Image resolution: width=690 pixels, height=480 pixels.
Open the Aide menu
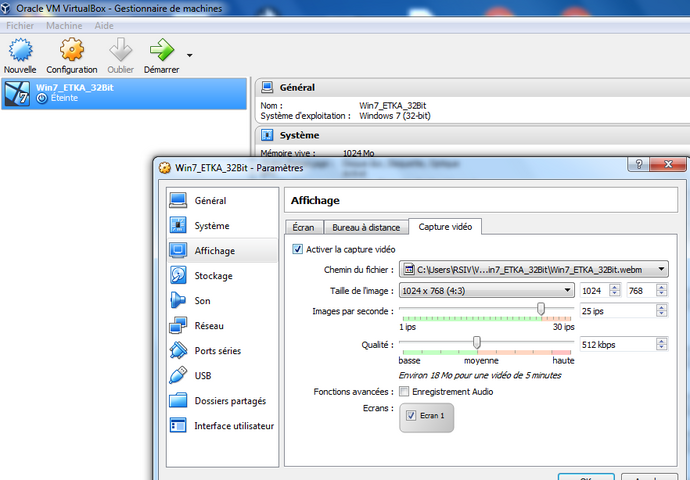104,26
